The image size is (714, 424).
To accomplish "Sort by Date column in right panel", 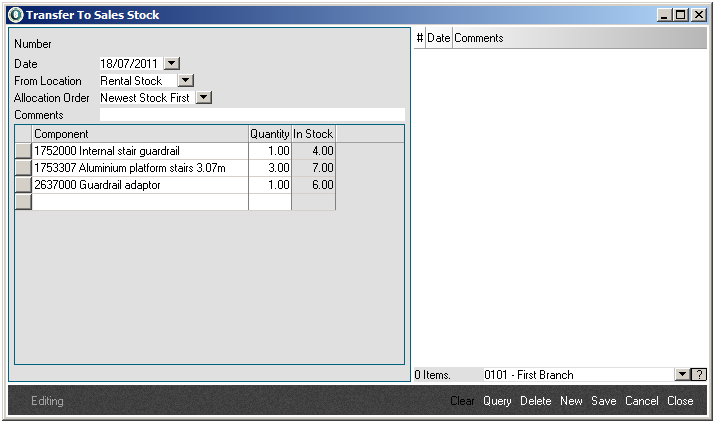I will pyautogui.click(x=439, y=38).
